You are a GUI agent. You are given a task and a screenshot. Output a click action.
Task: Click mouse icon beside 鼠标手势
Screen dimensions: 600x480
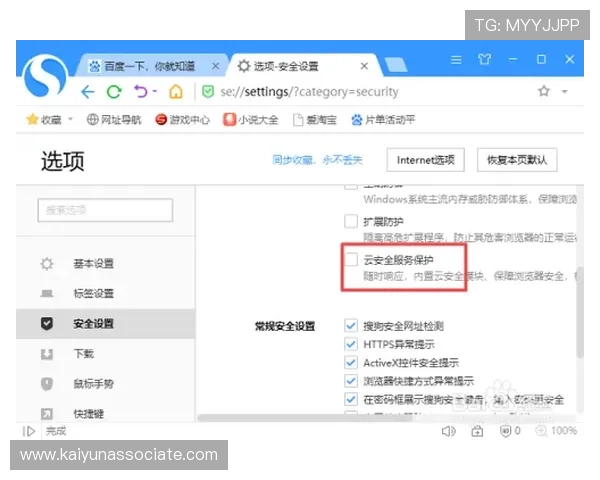47,384
